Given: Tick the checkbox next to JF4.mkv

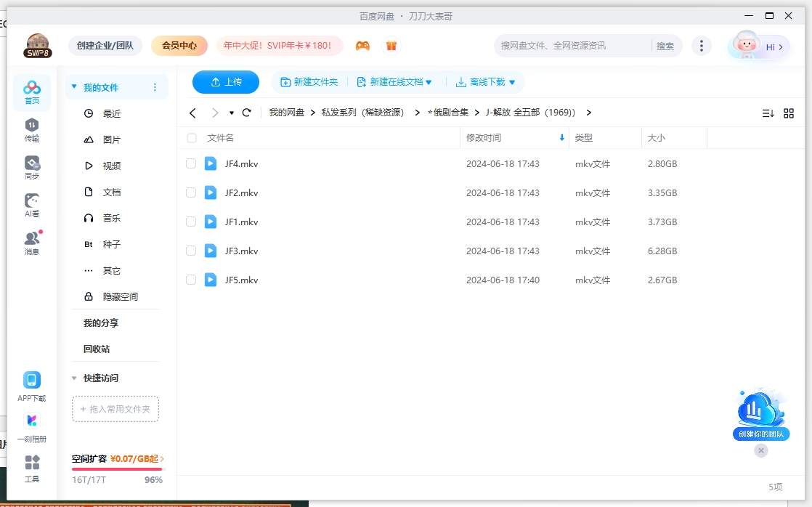Looking at the screenshot, I should pyautogui.click(x=191, y=163).
